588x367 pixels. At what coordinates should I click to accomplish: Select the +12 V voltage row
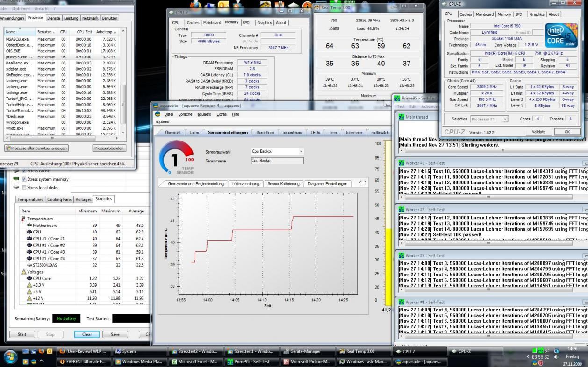pyautogui.click(x=83, y=298)
